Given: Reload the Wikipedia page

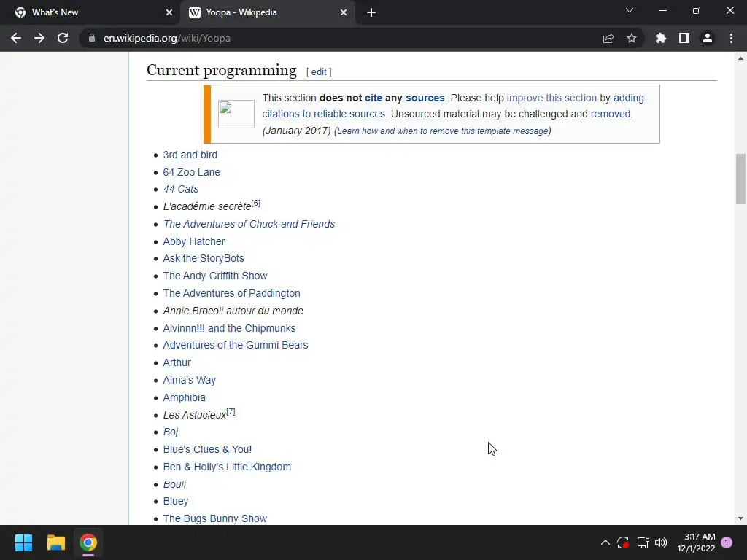Looking at the screenshot, I should click(63, 38).
